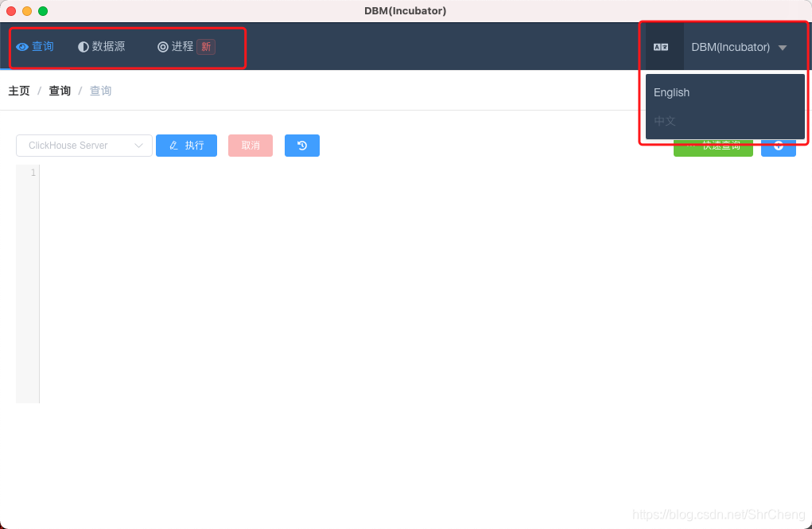Click the green macOS zoom window button
The image size is (812, 529).
[43, 11]
